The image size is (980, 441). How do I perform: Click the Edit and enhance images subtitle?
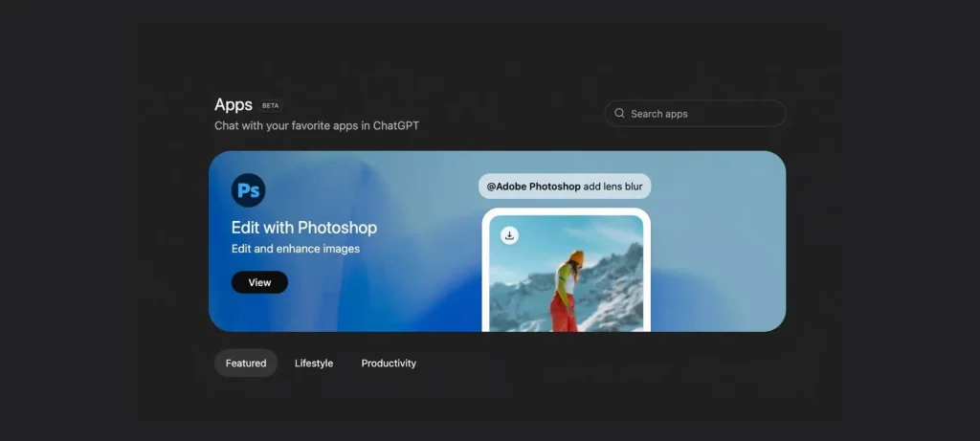296,249
